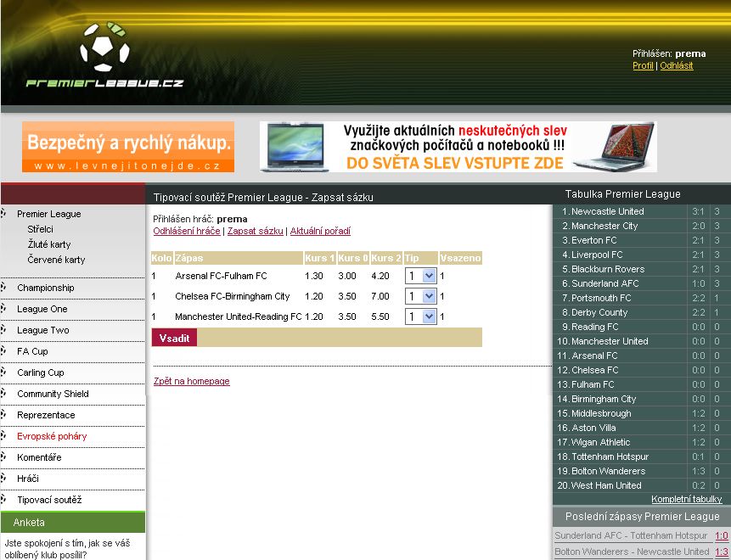Click Chelsea FC in league table
731x560 pixels.
tap(595, 371)
